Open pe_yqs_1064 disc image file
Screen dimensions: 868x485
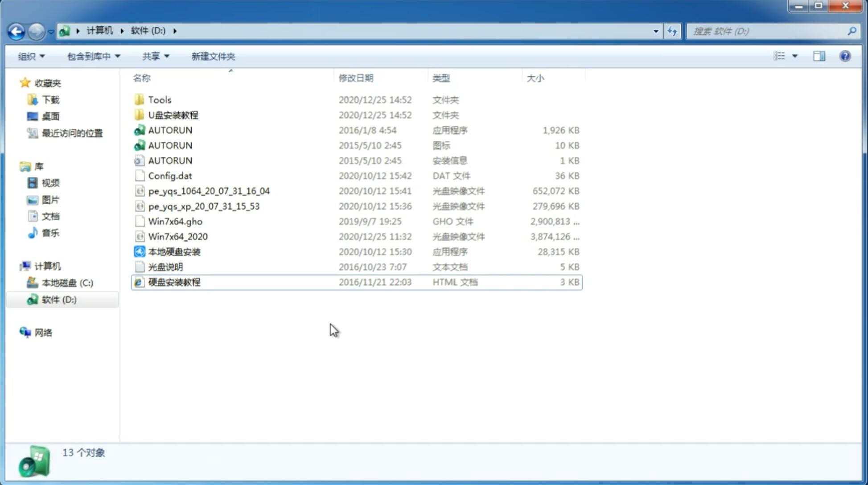coord(209,191)
